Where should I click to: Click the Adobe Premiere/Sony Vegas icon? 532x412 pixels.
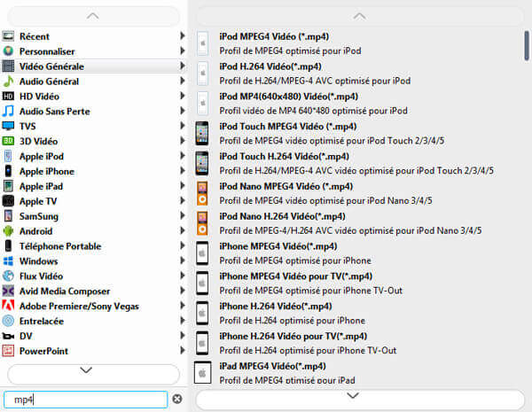point(8,306)
